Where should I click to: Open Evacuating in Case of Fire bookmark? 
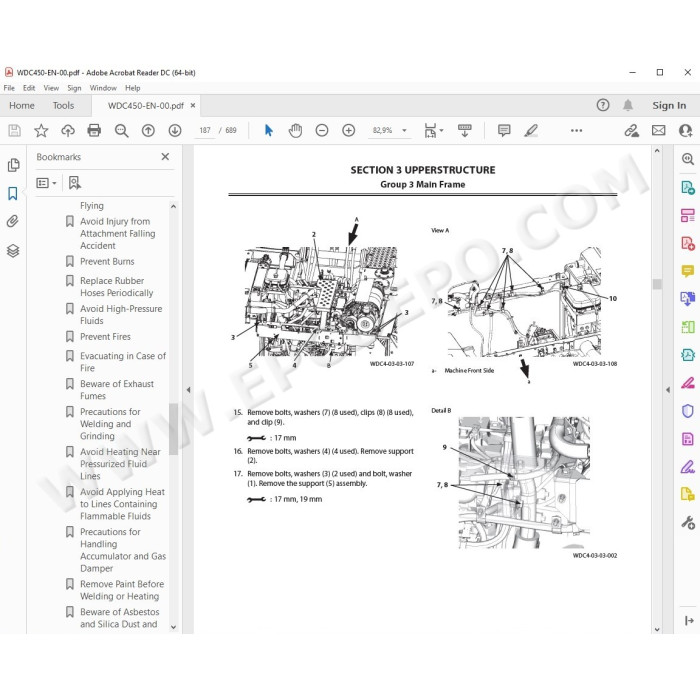[x=123, y=362]
